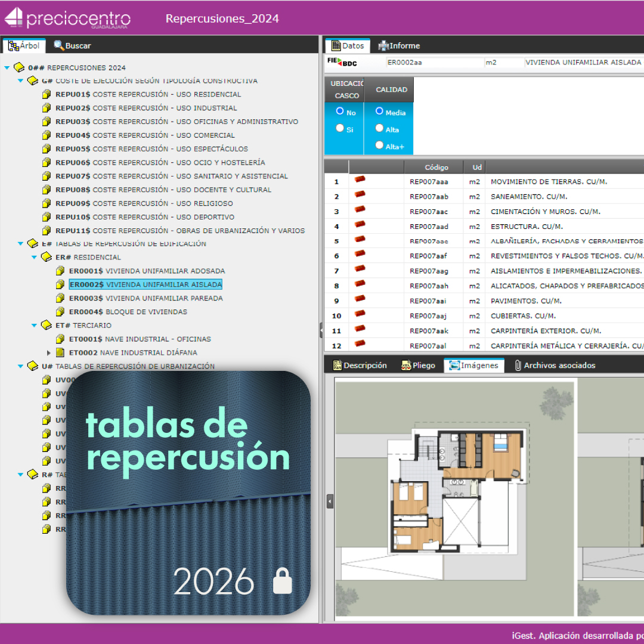644x644 pixels.
Task: Click the brick icon in row REP007aac
Action: click(360, 209)
